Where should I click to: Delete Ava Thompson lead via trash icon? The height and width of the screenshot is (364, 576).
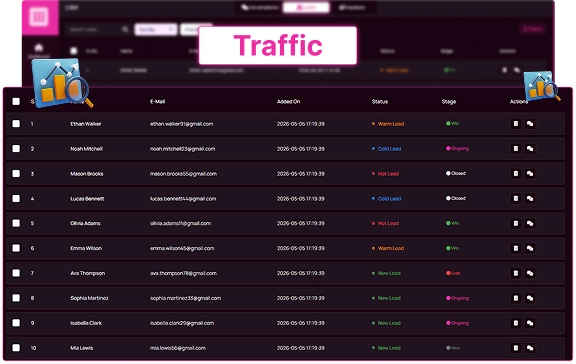click(516, 273)
